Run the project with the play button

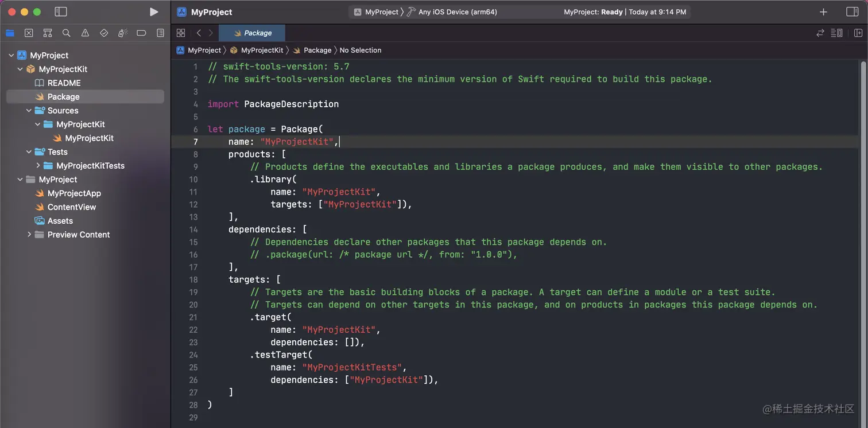tap(153, 12)
